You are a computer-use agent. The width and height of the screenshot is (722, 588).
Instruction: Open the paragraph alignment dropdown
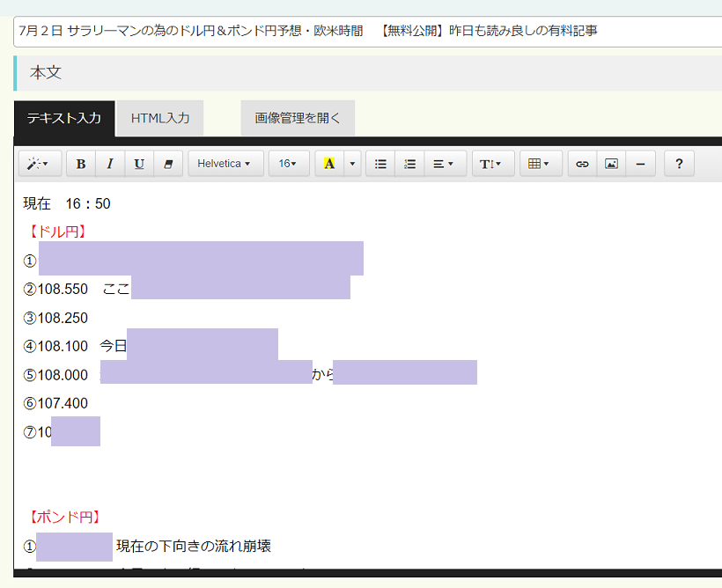pyautogui.click(x=445, y=164)
